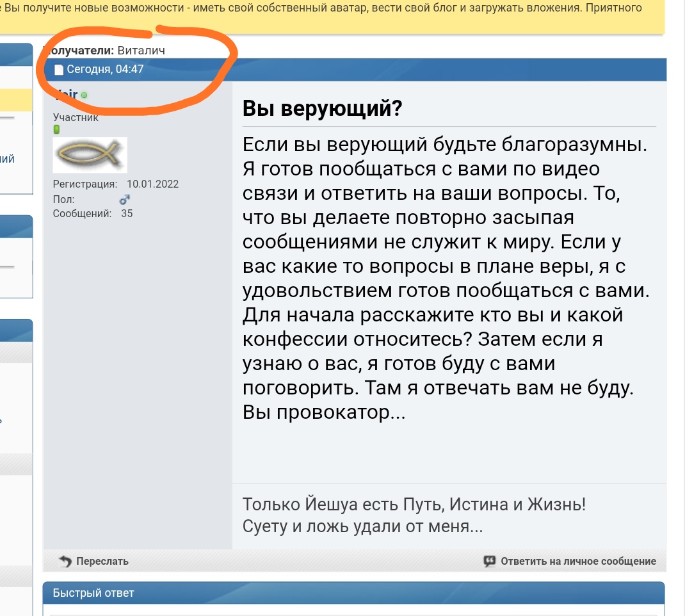Open recipient Виталич's profile link
Viewport: 685px width, 616px height.
click(x=141, y=50)
